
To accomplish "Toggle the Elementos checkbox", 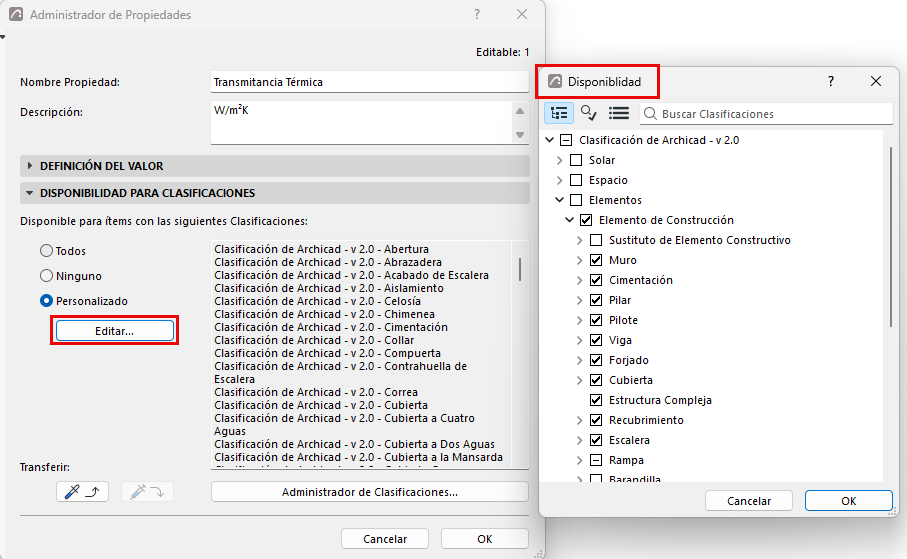I will click(x=576, y=200).
